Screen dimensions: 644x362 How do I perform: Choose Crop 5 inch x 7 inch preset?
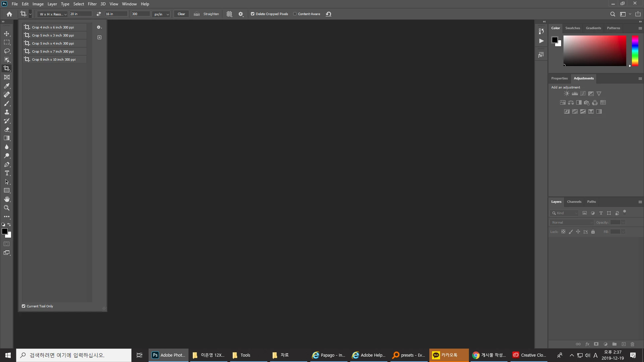53,51
